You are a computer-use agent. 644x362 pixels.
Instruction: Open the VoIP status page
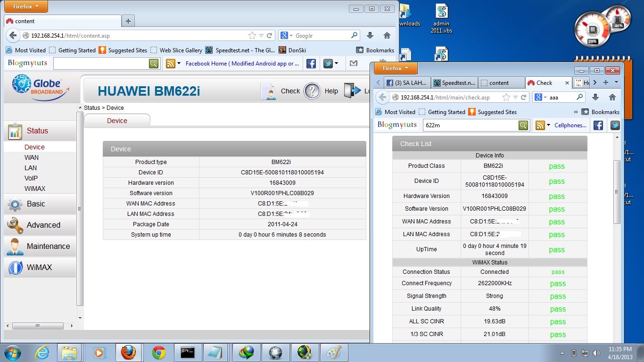tap(31, 178)
